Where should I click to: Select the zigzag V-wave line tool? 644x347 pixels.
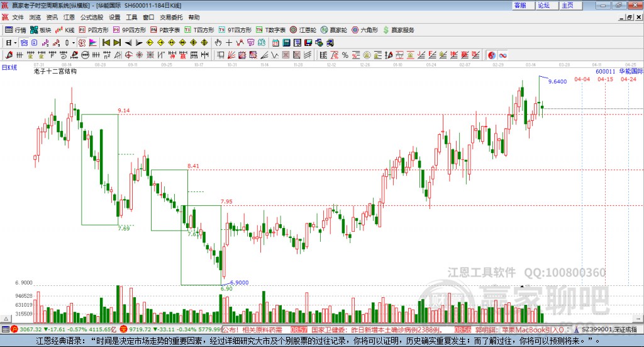[275, 55]
